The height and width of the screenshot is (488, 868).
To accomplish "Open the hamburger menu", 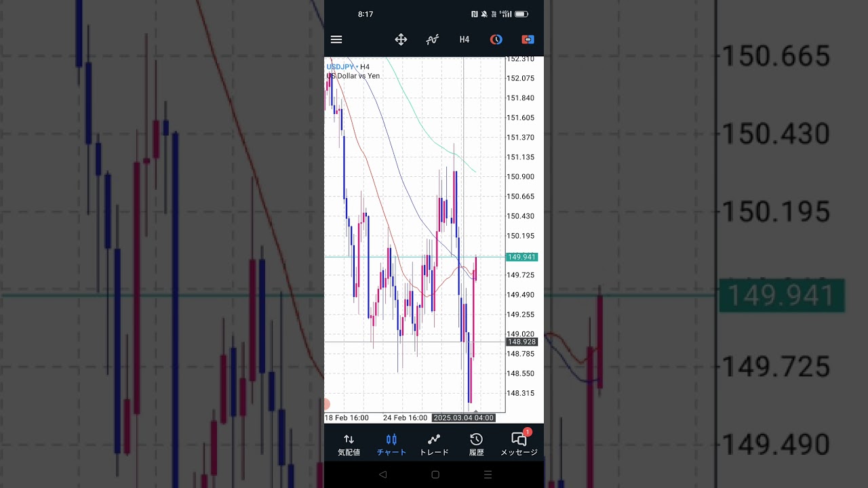I will (x=336, y=39).
